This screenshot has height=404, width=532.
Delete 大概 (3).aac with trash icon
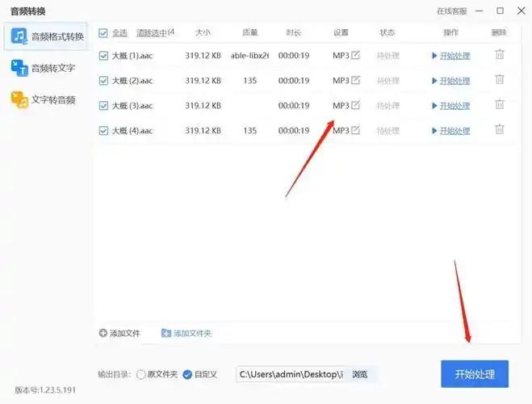[500, 104]
